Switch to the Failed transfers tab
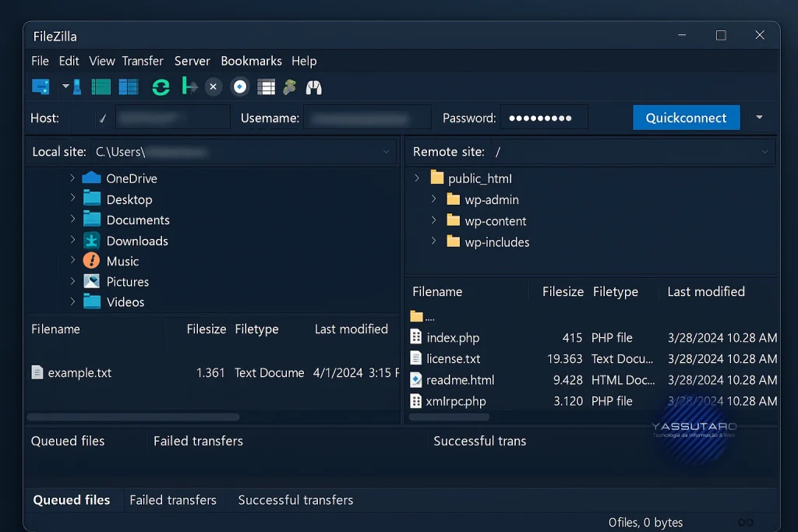Screen dimensions: 798x532 173,500
